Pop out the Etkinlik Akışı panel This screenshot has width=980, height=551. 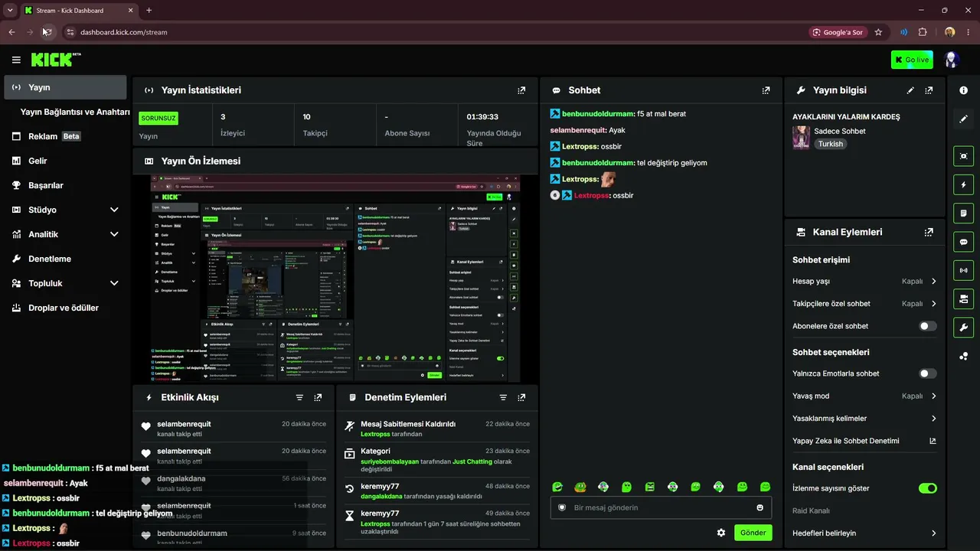[318, 398]
